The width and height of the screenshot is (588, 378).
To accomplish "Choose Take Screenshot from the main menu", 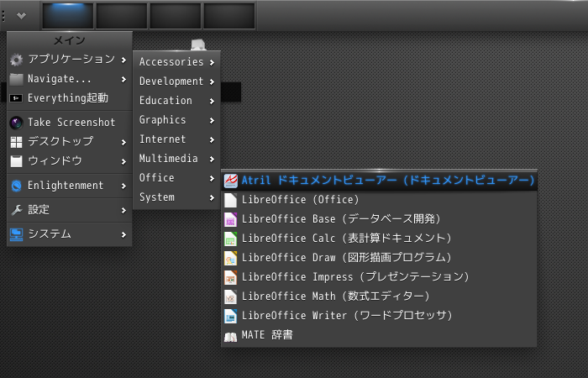I will click(70, 123).
